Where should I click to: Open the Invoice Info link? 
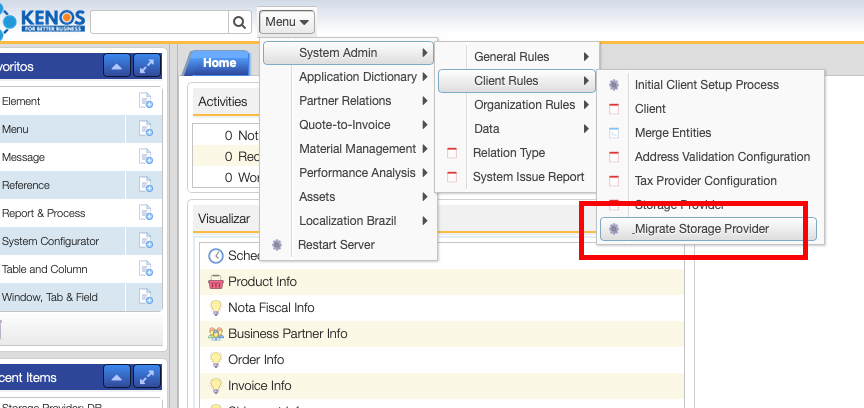(x=259, y=386)
